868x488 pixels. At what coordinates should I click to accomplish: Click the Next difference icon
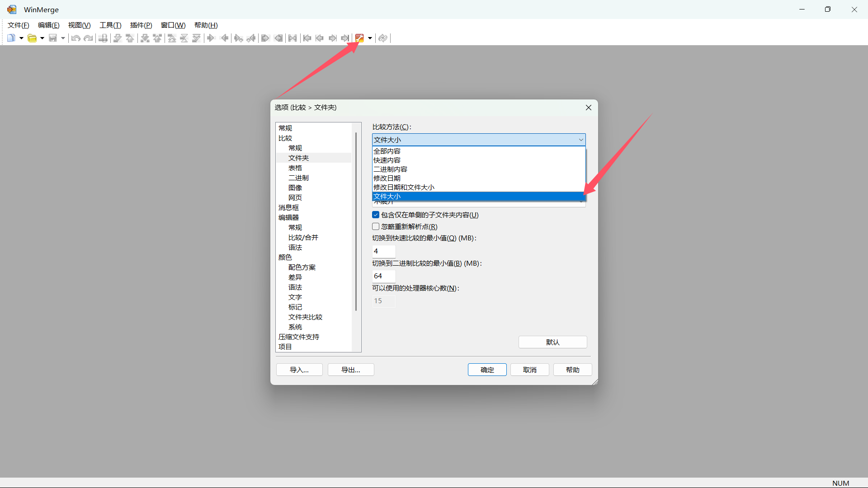118,38
